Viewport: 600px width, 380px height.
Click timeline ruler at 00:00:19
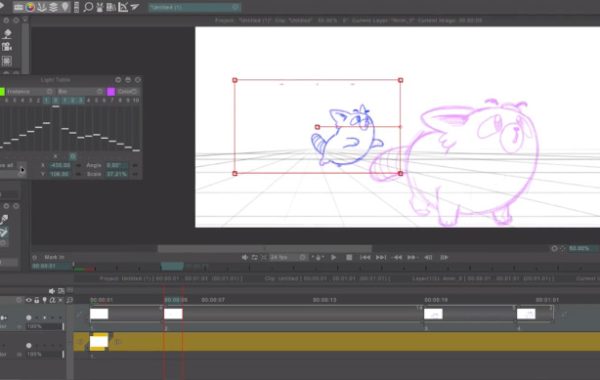click(436, 300)
